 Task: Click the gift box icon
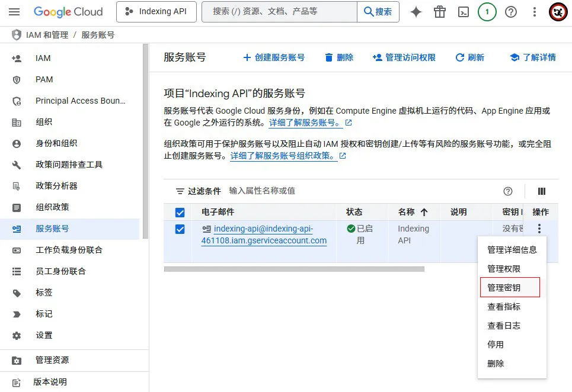440,12
